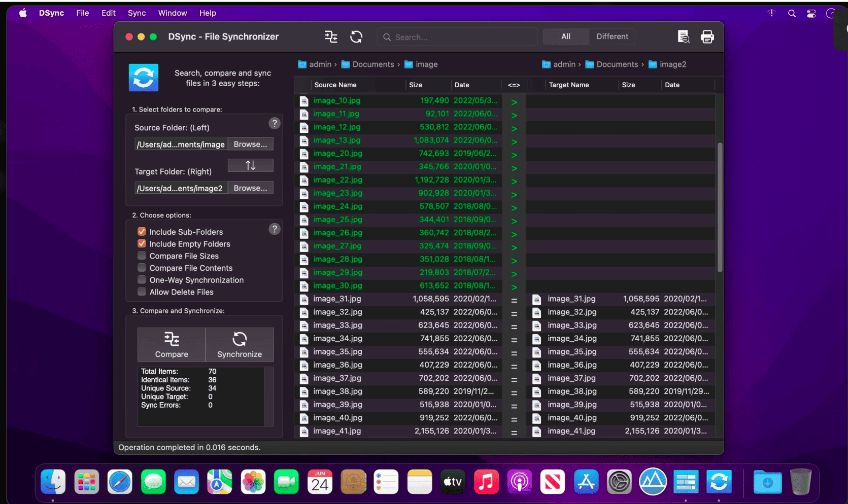Click the sync direction arrow for image_20.jpg

pyautogui.click(x=514, y=155)
